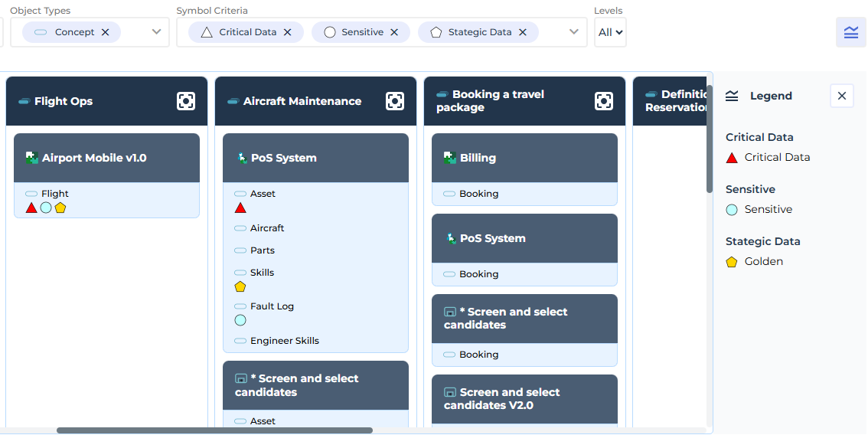
Task: Open the Levels All dropdown
Action: point(610,32)
